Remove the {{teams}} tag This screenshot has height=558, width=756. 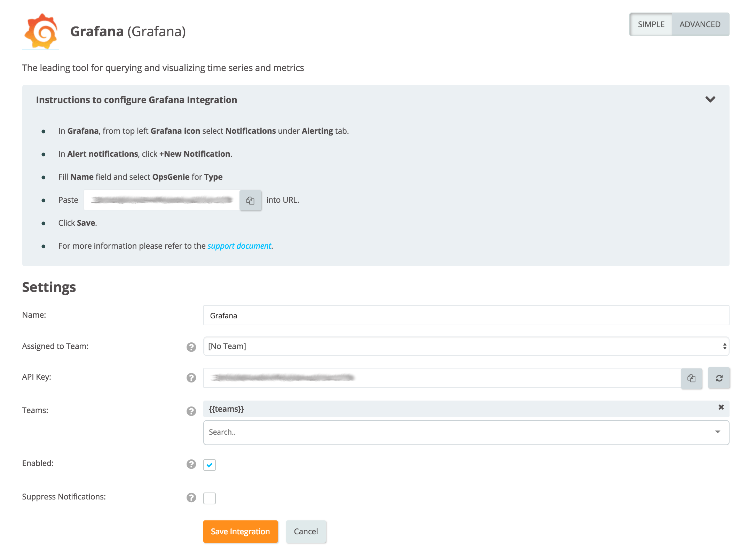point(721,407)
